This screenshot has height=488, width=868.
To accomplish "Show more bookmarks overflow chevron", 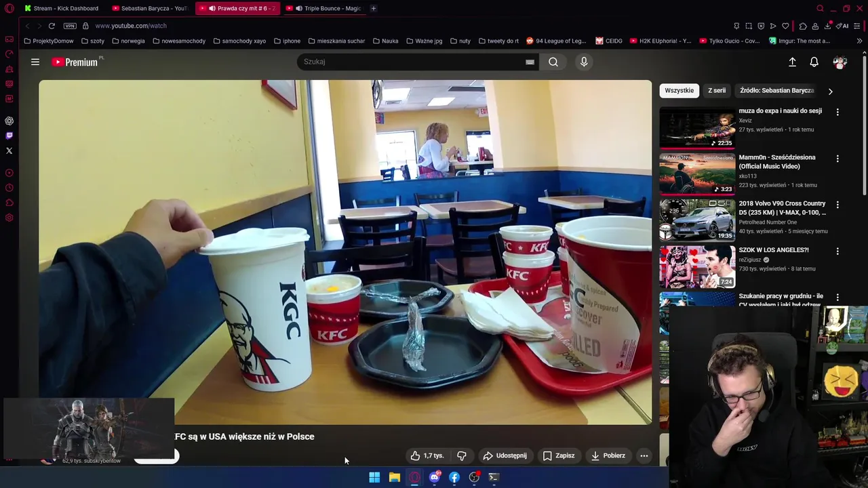I will pos(859,41).
